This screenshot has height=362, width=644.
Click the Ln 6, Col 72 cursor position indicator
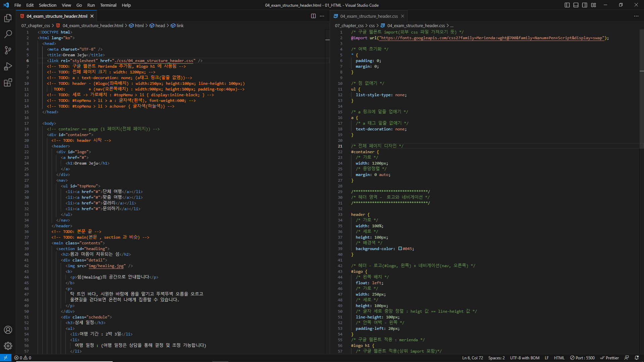click(x=472, y=358)
